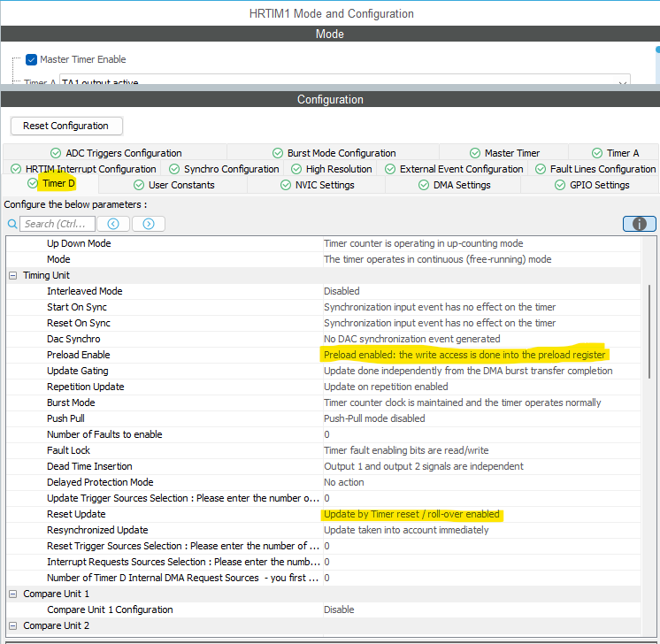The image size is (660, 644).
Task: Click the search magnifier icon
Action: 12,224
